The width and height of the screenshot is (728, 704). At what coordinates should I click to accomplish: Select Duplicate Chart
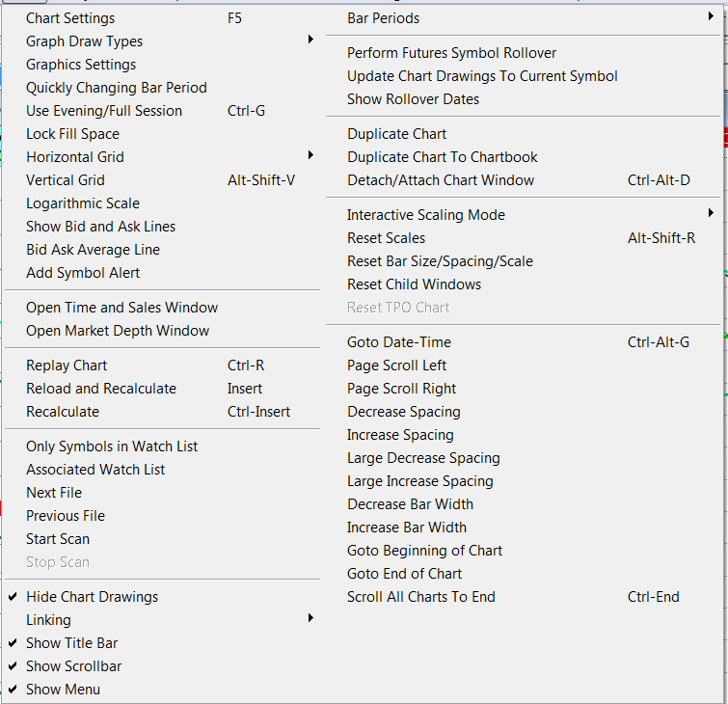(x=524, y=134)
